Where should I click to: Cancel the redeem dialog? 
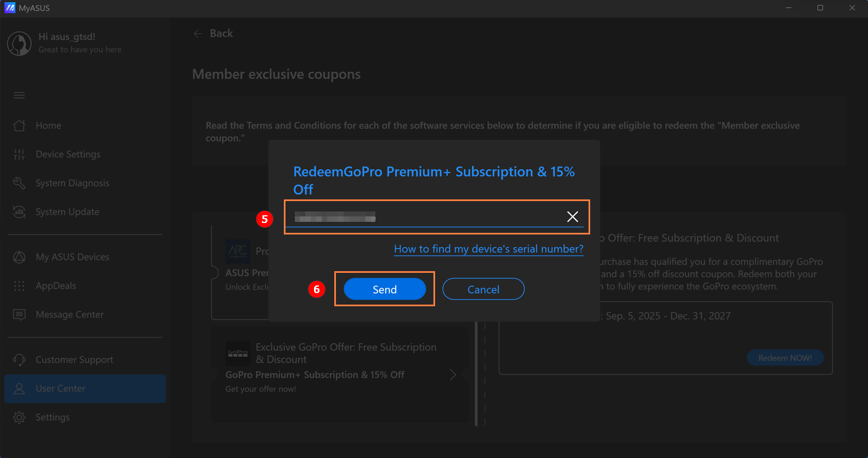click(x=483, y=289)
